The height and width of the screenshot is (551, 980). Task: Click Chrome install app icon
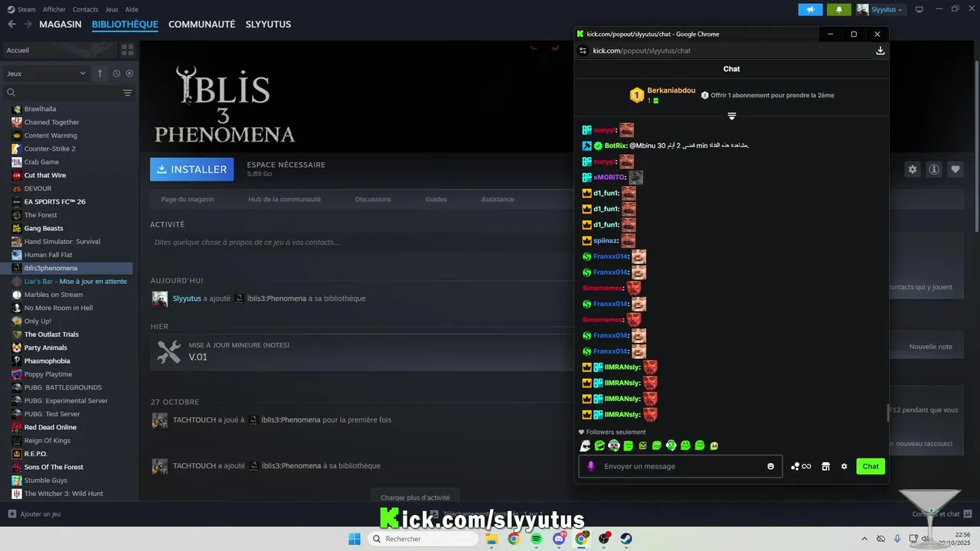click(x=880, y=51)
